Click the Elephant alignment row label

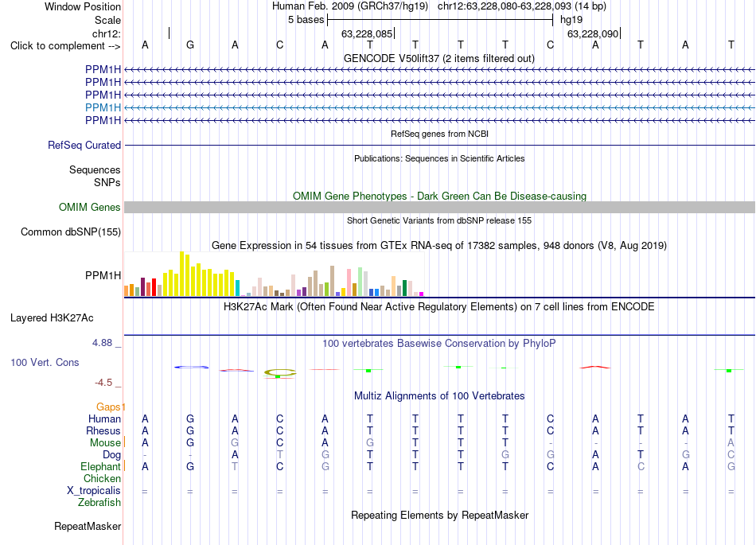100,467
